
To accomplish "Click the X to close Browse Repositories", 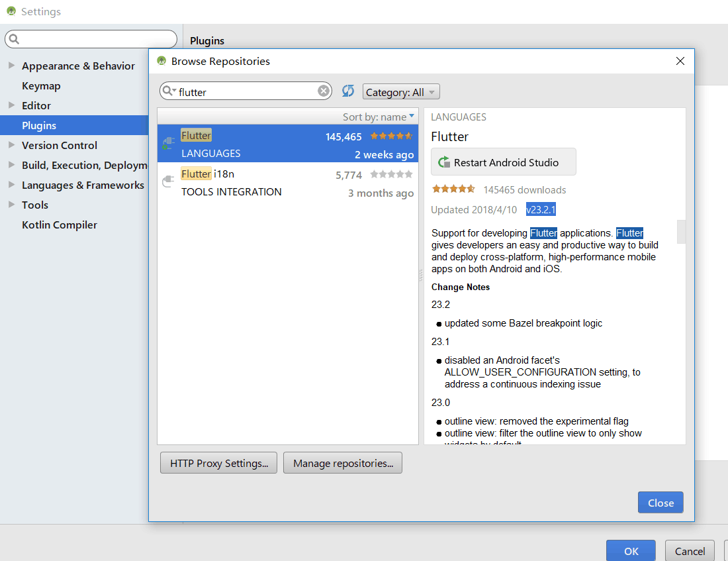I will click(680, 61).
